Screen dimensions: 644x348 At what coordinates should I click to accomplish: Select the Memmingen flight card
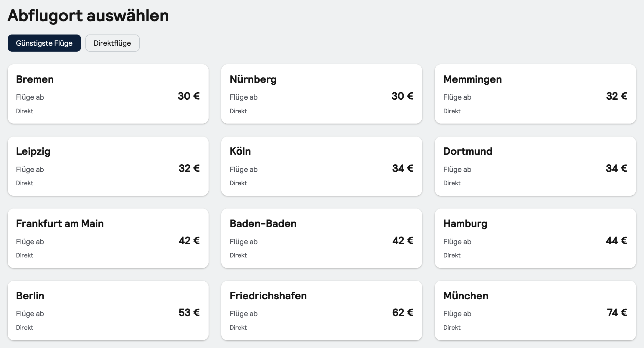(535, 94)
